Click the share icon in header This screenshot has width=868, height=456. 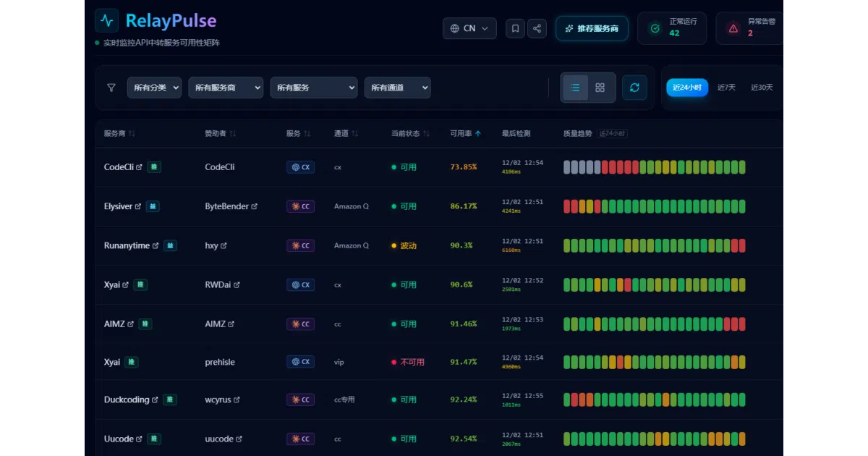coord(537,28)
